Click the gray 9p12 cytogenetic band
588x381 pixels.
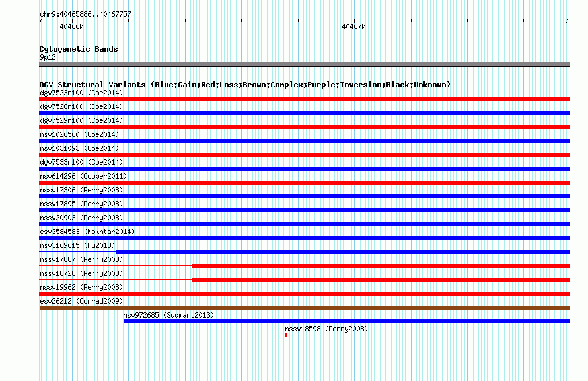tap(304, 64)
